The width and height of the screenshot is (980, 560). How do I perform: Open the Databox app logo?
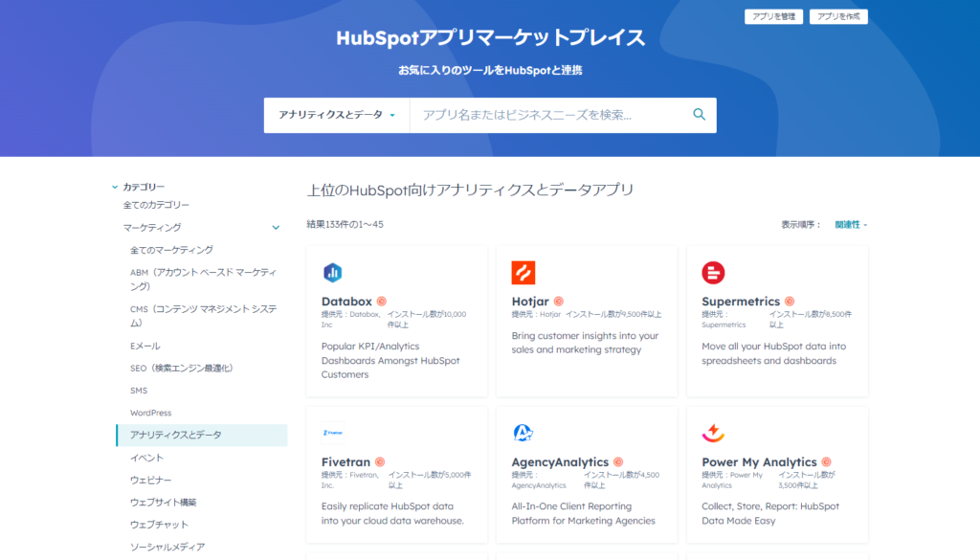[x=332, y=273]
